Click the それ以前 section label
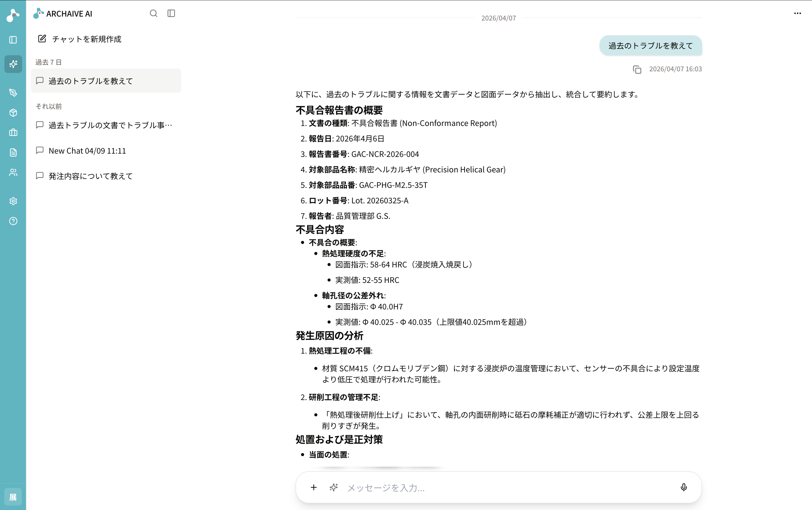The width and height of the screenshot is (812, 510). 49,107
